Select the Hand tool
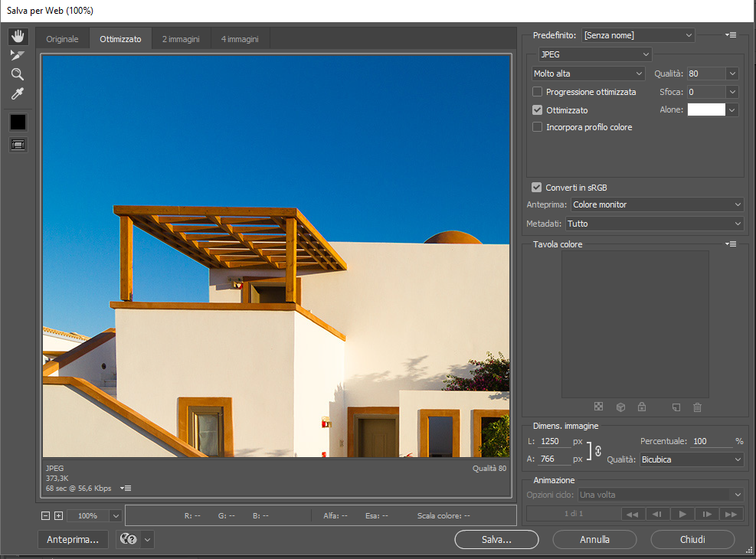Viewport: 756px width, 559px height. click(17, 36)
